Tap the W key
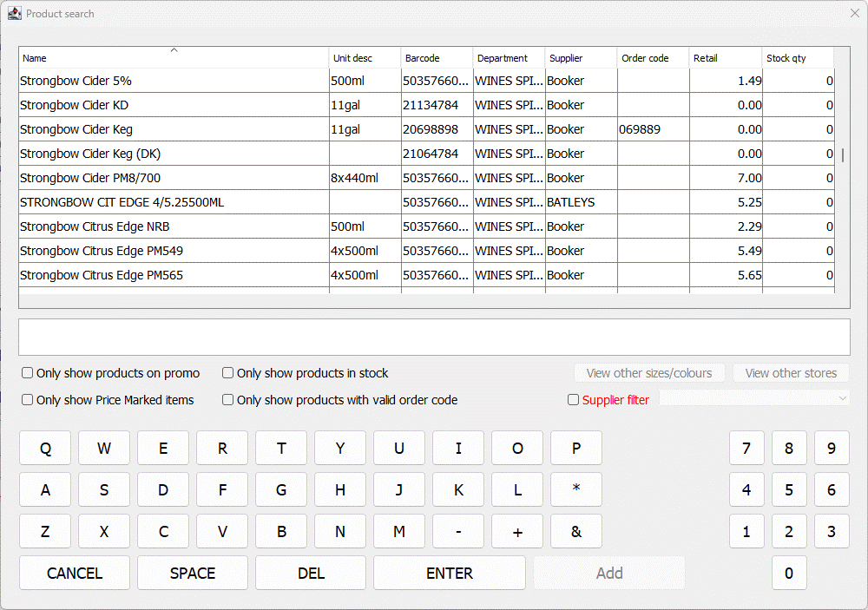The height and width of the screenshot is (610, 868). tap(104, 448)
